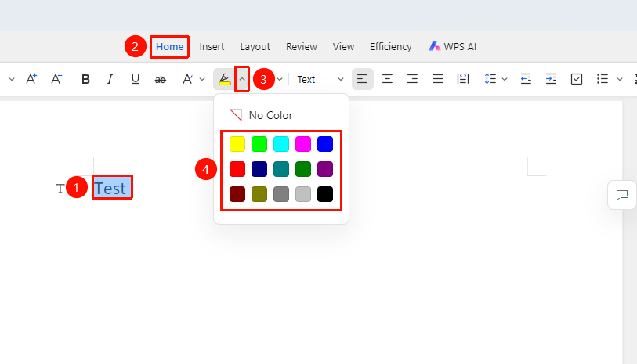Pick the red highlight swatch
Image resolution: width=637 pixels, height=364 pixels.
[237, 169]
